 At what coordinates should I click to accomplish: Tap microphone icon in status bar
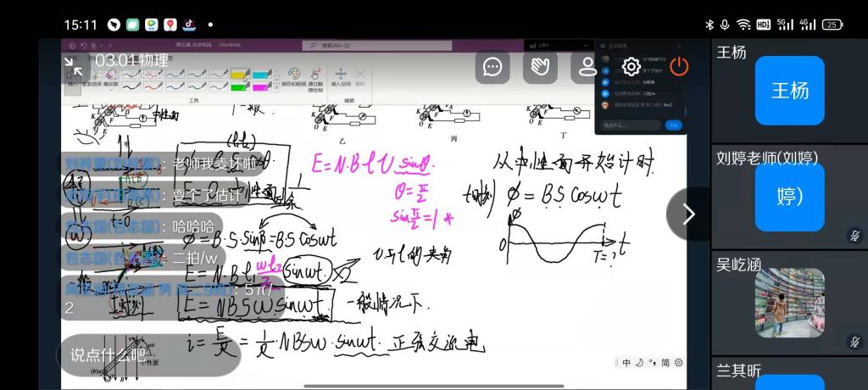(x=725, y=25)
